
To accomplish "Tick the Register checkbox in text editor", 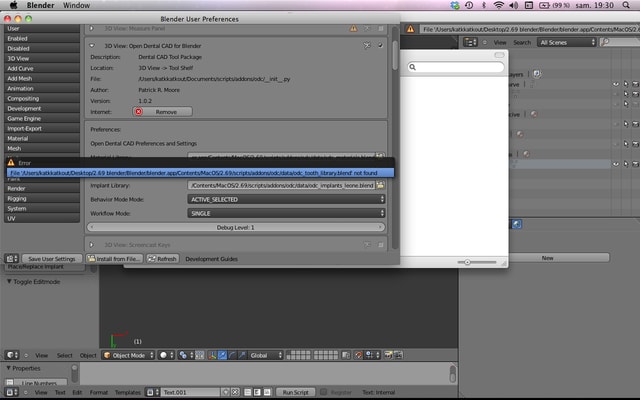I will coord(323,392).
